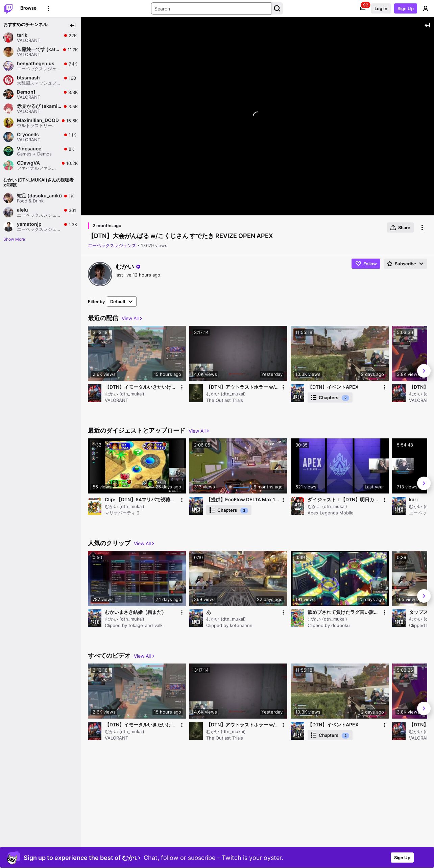The height and width of the screenshot is (868, 434).
Task: Click the むかい streamer profile avatar
Action: click(100, 274)
